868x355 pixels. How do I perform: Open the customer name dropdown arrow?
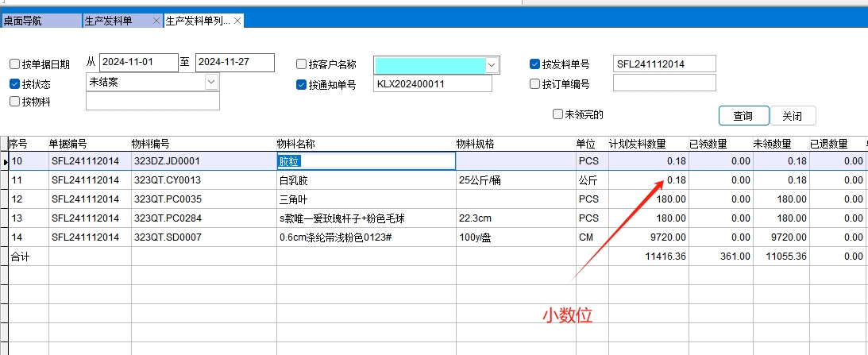[492, 64]
